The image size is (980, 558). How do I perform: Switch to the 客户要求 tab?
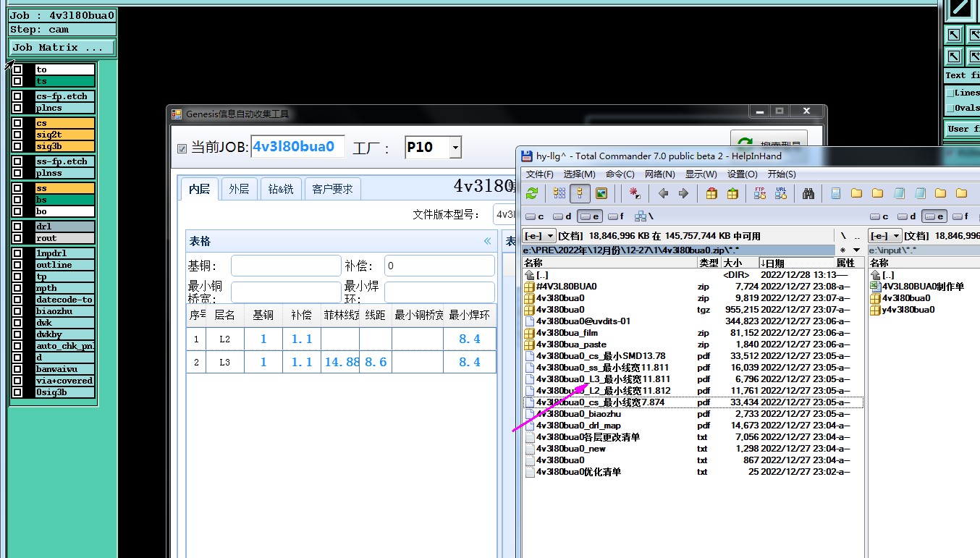tap(332, 189)
